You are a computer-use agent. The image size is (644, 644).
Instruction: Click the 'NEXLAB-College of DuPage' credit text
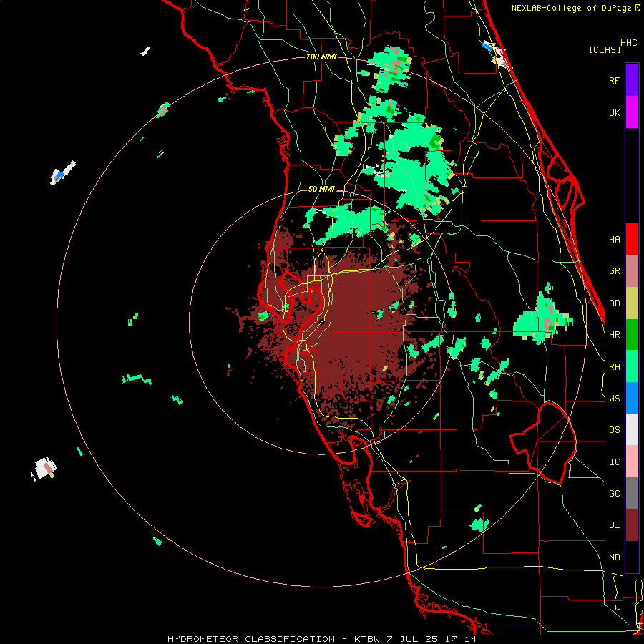572,8
